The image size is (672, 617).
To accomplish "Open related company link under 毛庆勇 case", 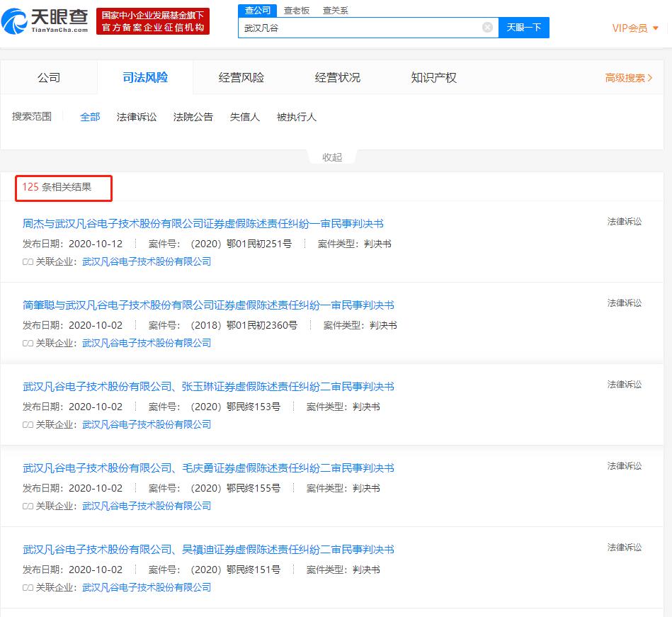I will click(x=147, y=506).
